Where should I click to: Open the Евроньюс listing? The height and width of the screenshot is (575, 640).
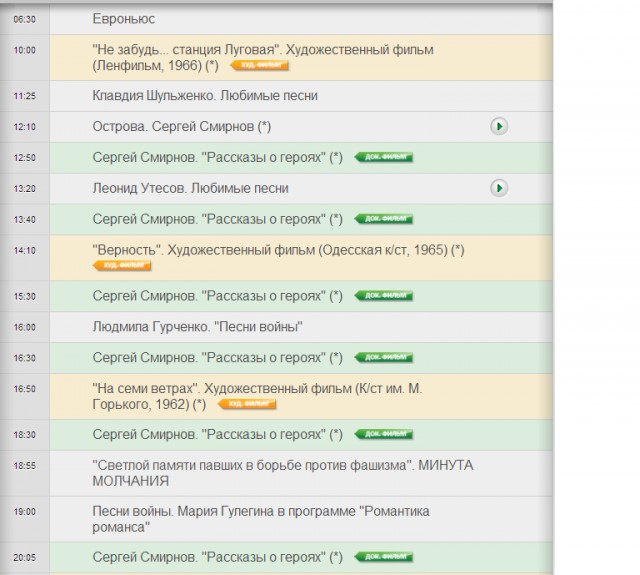click(123, 19)
